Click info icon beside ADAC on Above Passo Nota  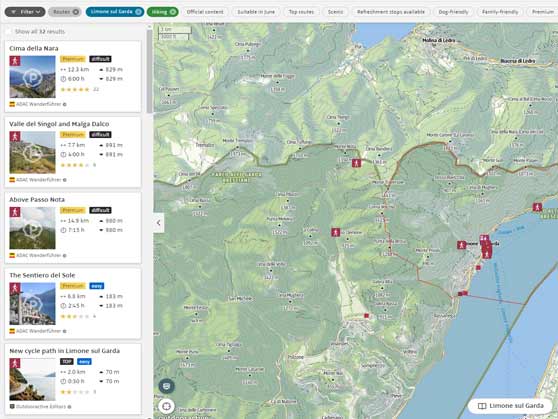point(65,256)
